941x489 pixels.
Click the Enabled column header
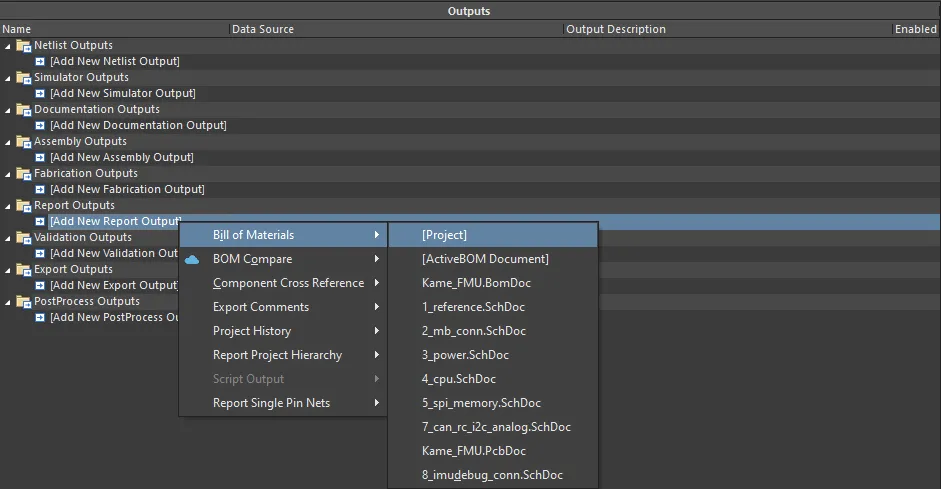coord(915,29)
